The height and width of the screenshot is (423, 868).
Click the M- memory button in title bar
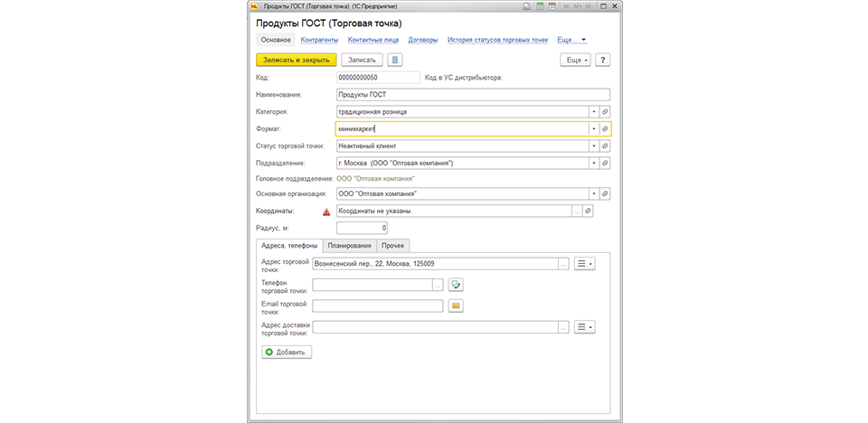coord(590,6)
